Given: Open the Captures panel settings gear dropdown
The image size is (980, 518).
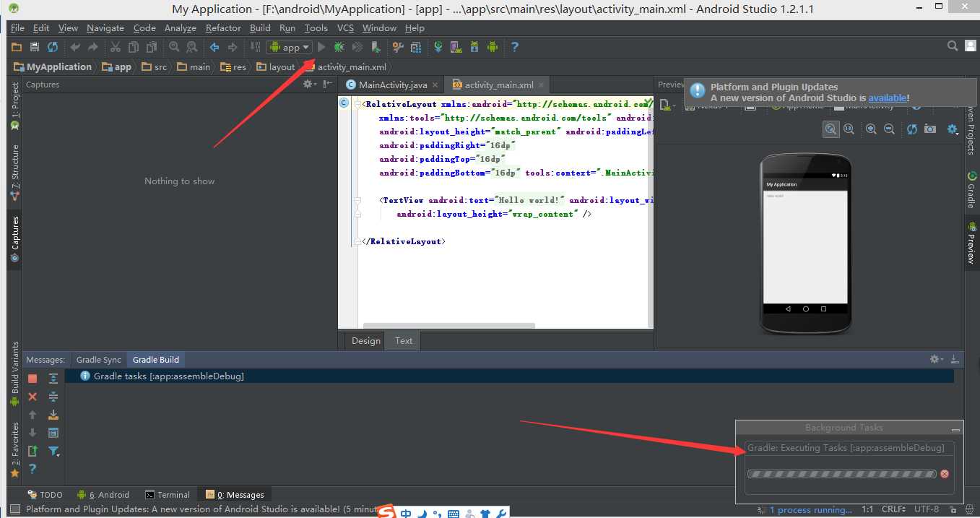Looking at the screenshot, I should 309,85.
